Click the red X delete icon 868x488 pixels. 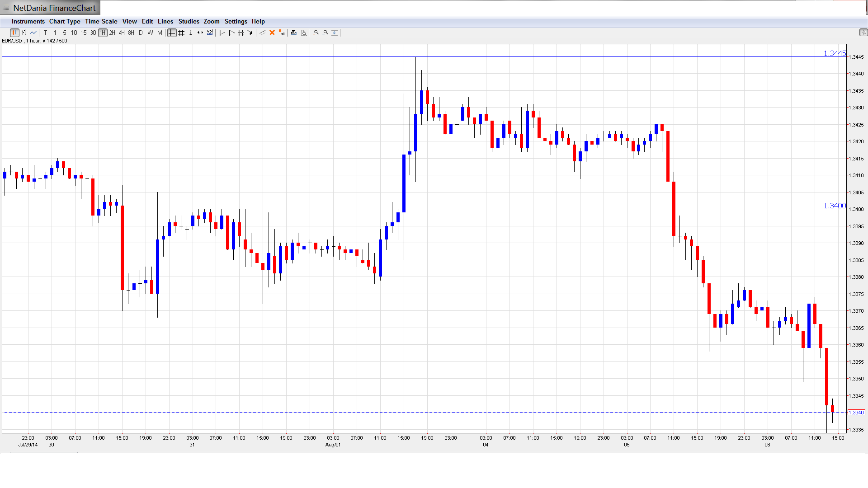pos(272,33)
